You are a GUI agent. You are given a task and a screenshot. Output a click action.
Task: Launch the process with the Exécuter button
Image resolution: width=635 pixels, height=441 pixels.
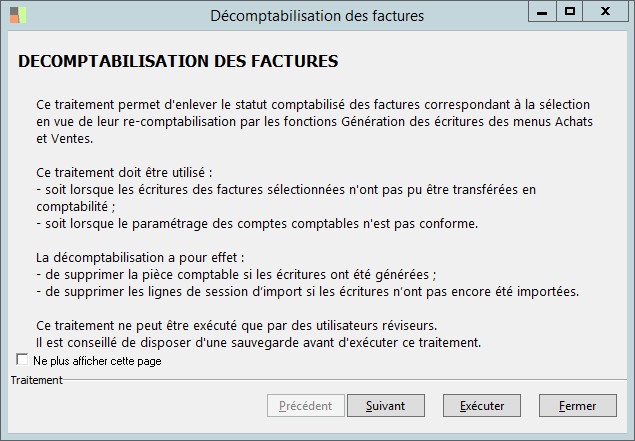coord(481,406)
